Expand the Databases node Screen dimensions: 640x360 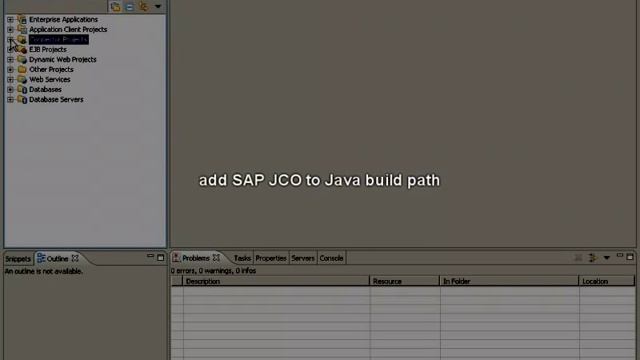point(10,89)
